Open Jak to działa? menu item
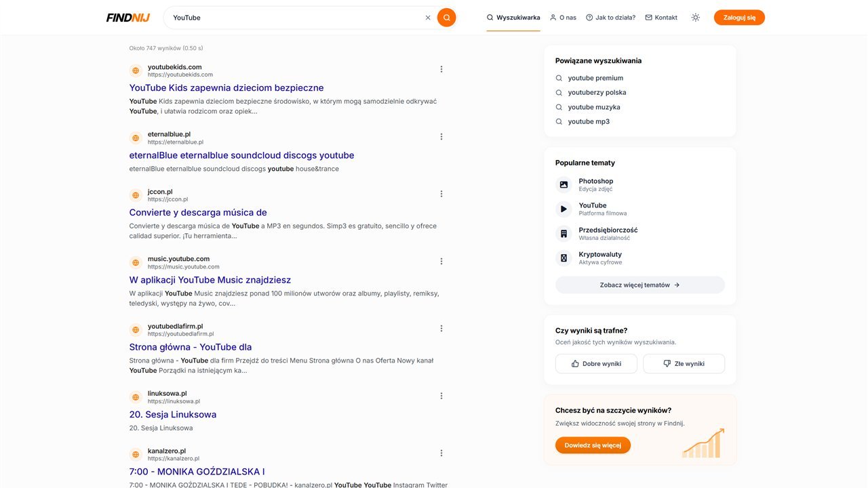Viewport: 868px width, 488px height. [611, 18]
